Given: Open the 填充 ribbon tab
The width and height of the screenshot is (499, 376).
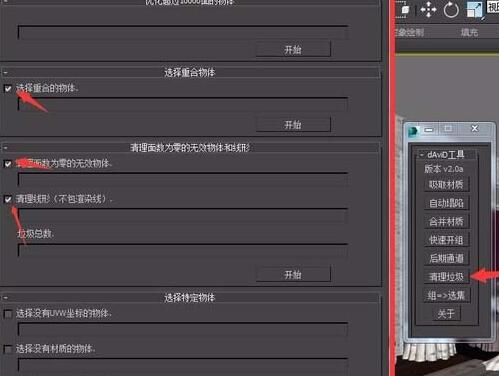Looking at the screenshot, I should (469, 32).
